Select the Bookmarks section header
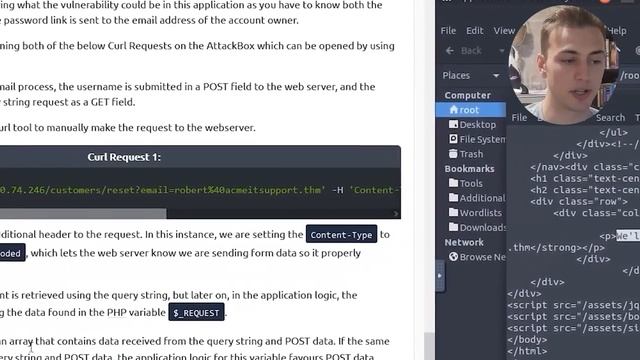 coord(469,169)
